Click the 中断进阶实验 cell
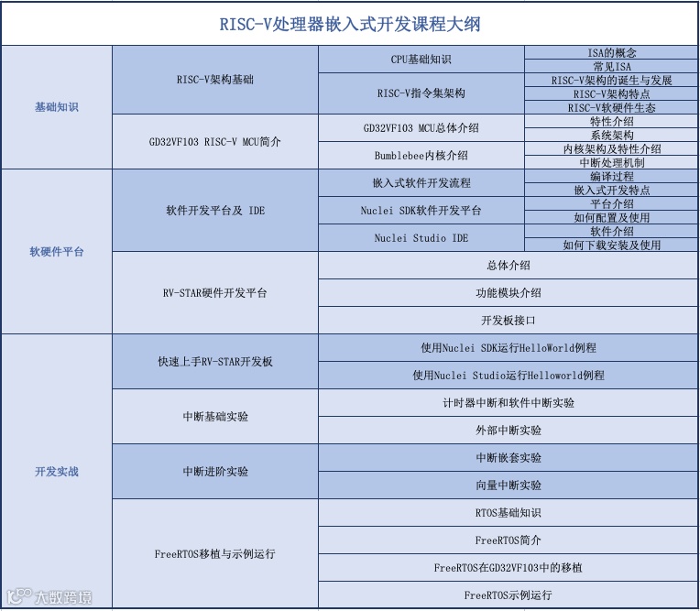Image resolution: width=700 pixels, height=611 pixels. [215, 472]
